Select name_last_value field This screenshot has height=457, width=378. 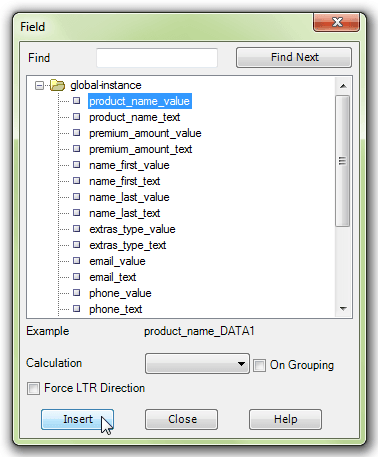129,197
